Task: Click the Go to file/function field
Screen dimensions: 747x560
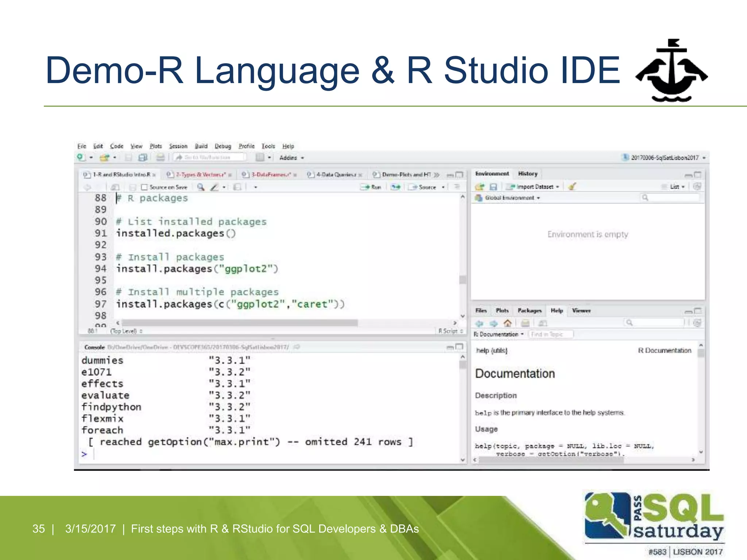Action: point(209,157)
